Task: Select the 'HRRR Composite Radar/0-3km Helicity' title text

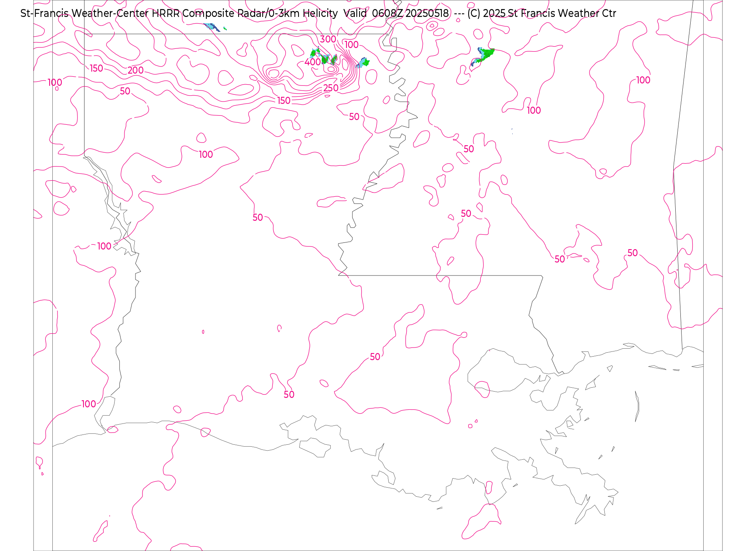Action: coord(245,13)
